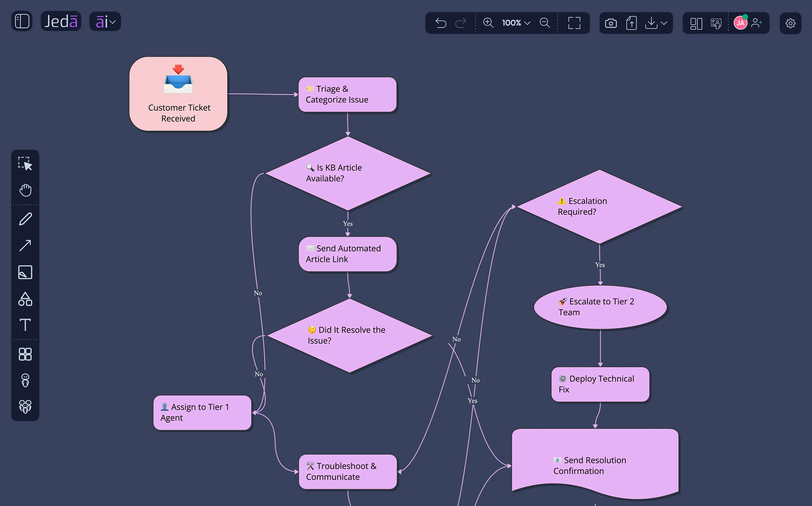Click the Yes label below KB Article diamond
Screen dimensions: 812x506
tap(348, 224)
